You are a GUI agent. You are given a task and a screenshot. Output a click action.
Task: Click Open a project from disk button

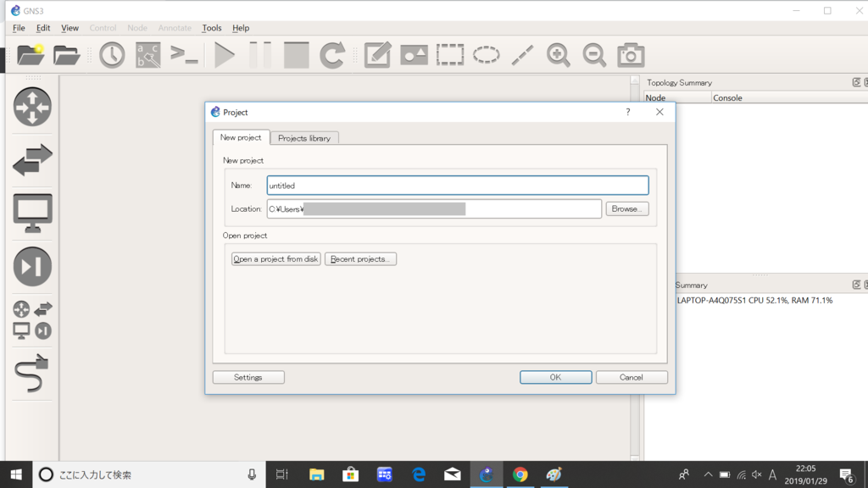click(275, 259)
